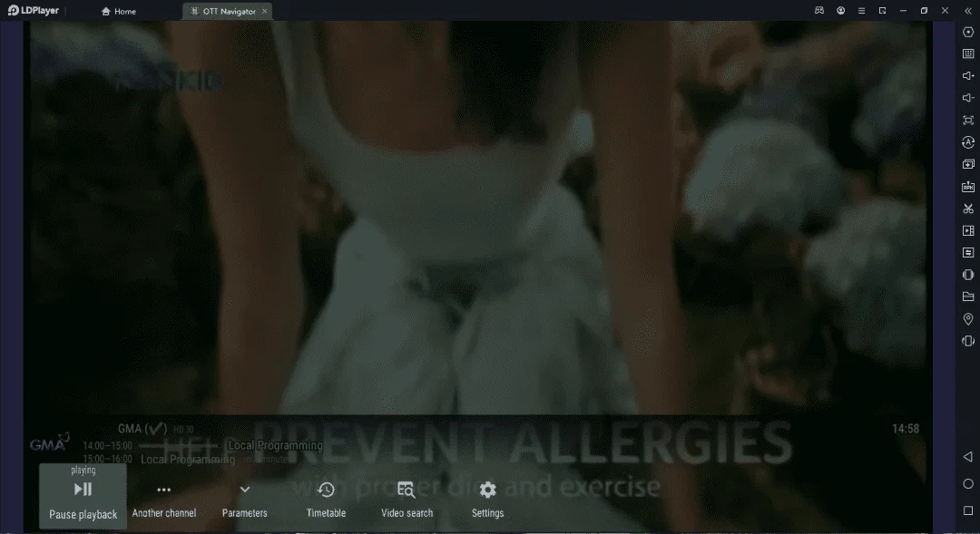Open the LDPlayer user account icon
Screen dimensions: 980x534
click(x=840, y=11)
